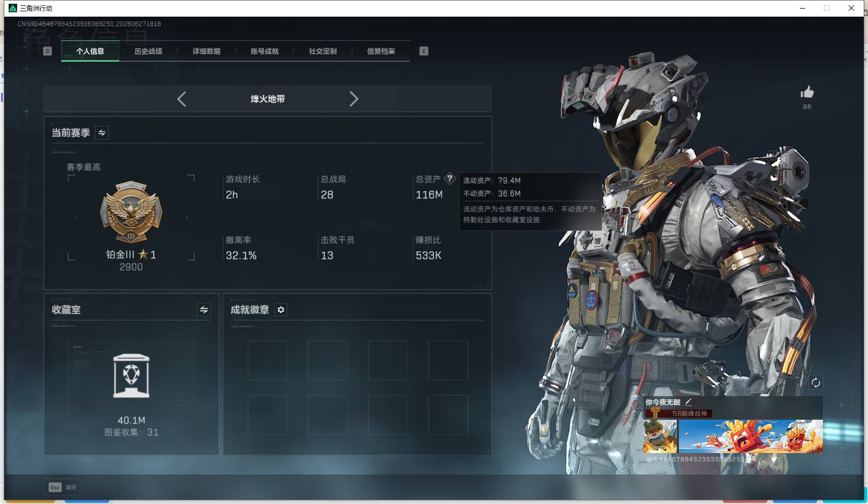Screen dimensions: 868x504
Task: Select the last empty badge slot in bottom row
Action: [448, 415]
